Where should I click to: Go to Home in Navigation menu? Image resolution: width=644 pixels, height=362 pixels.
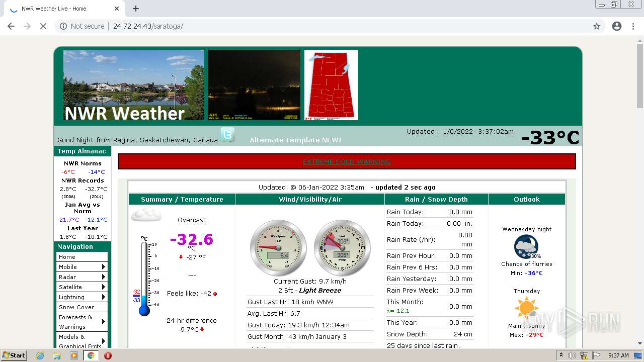coord(82,256)
